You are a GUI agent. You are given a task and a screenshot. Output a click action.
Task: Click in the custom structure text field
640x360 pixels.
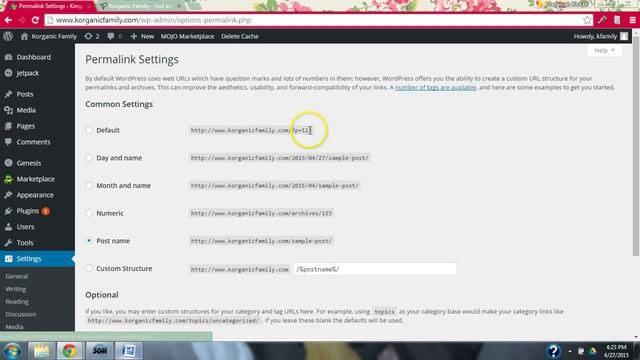(375, 269)
